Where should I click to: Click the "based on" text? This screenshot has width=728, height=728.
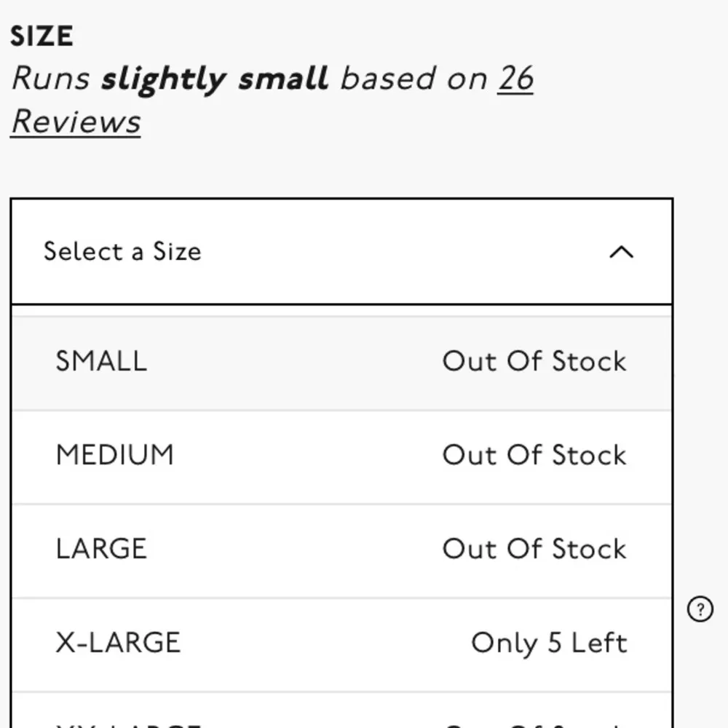pos(414,79)
